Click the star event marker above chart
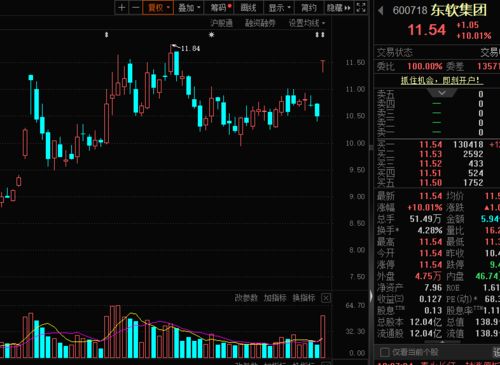 tap(211, 34)
